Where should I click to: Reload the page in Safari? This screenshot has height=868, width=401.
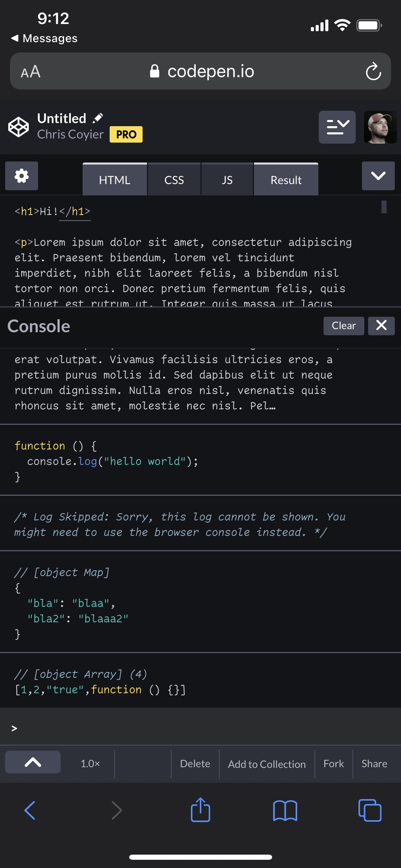373,71
